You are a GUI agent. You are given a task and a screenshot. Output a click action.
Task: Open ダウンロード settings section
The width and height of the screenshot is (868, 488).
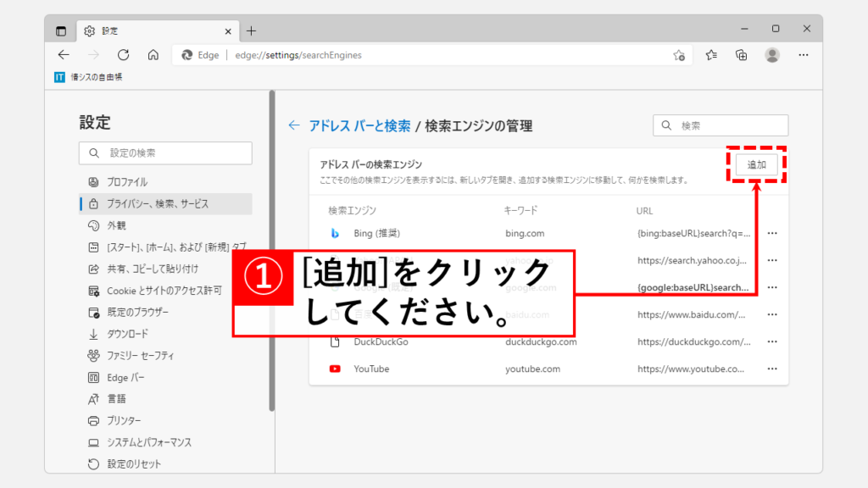[x=126, y=334]
